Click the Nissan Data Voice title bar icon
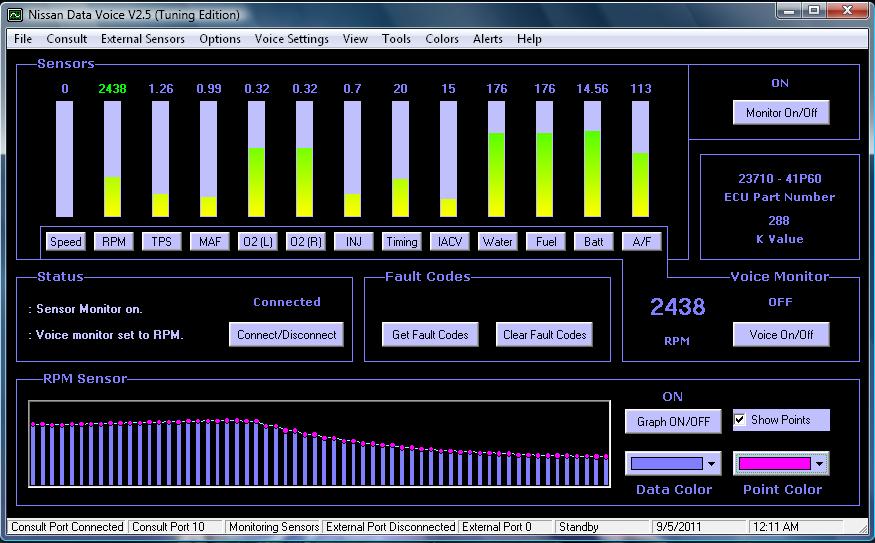The width and height of the screenshot is (875, 543). coord(15,15)
